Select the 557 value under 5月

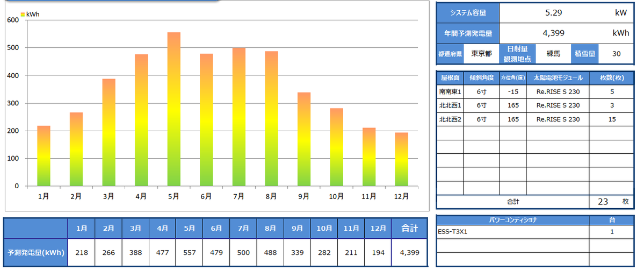coord(190,252)
